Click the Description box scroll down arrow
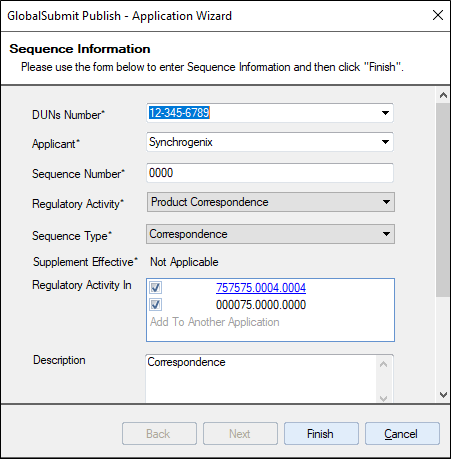This screenshot has width=451, height=459. point(384,398)
